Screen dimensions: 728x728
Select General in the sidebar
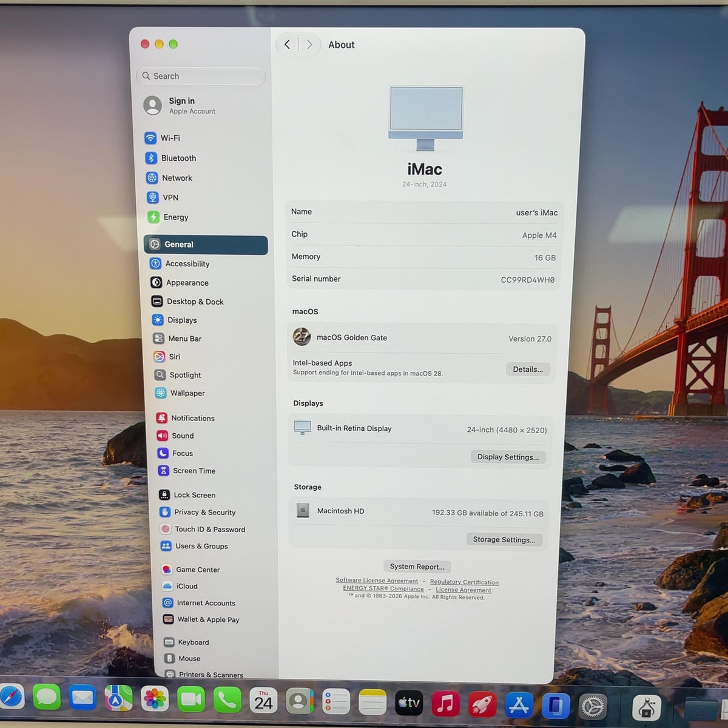point(206,244)
